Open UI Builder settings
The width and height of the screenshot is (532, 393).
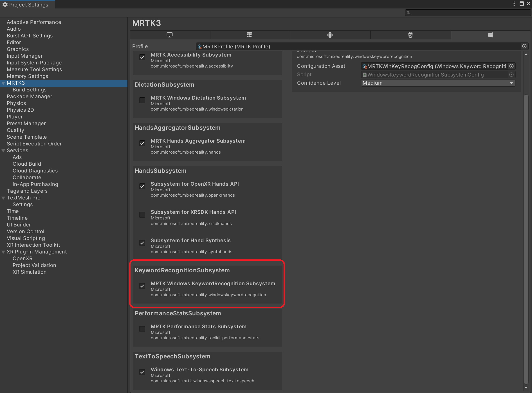pos(19,225)
